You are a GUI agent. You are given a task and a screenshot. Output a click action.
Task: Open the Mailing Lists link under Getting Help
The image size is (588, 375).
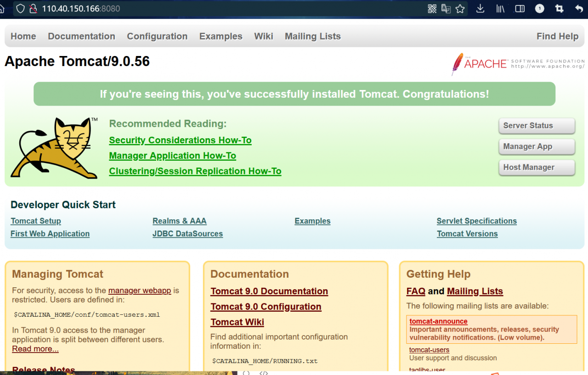[x=475, y=291]
